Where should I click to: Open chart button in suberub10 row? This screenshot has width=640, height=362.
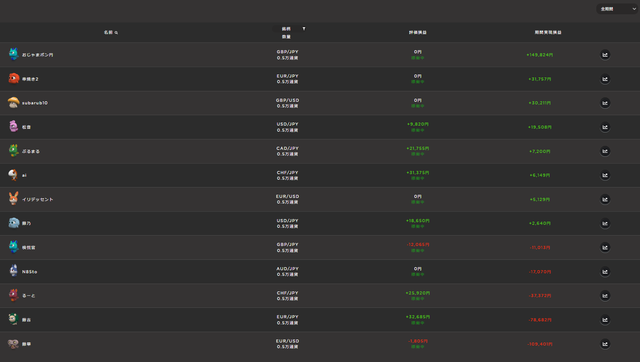tap(605, 103)
